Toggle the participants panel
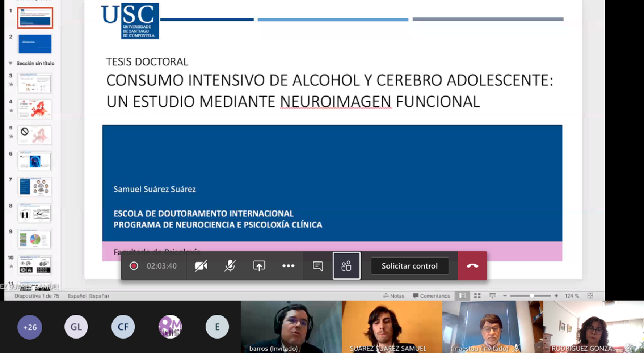The height and width of the screenshot is (353, 644). (346, 266)
